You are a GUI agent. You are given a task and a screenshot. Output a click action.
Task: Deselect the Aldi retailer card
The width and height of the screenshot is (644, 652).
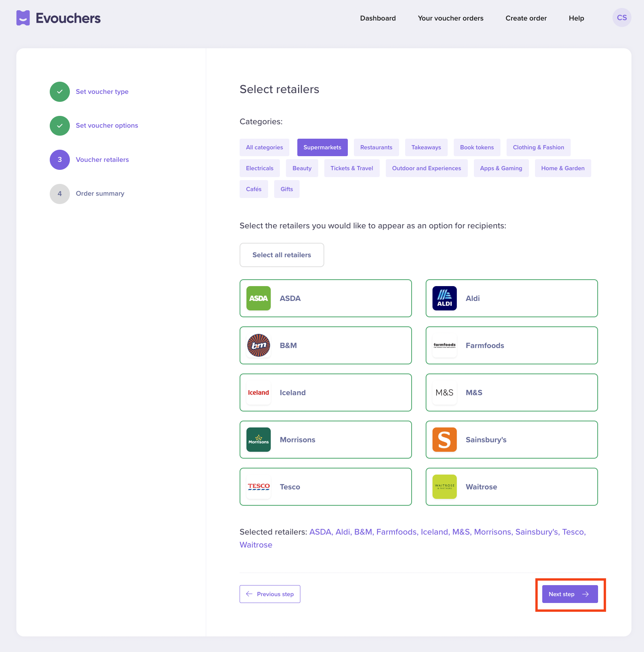tap(512, 298)
